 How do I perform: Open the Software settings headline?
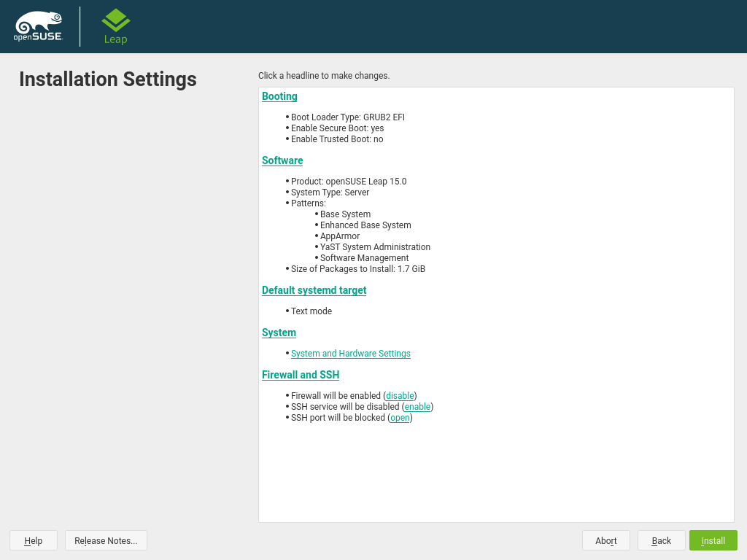click(x=282, y=160)
